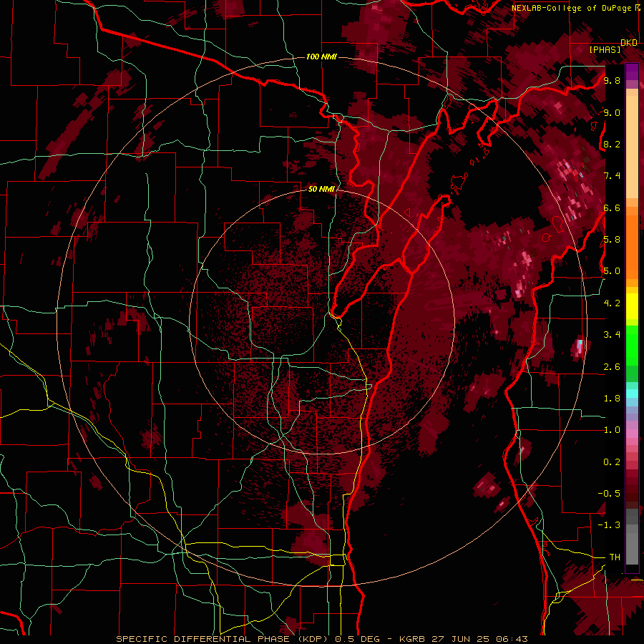The image size is (644, 644).
Task: Click the 0.2 color scale value
Action: pyautogui.click(x=612, y=462)
